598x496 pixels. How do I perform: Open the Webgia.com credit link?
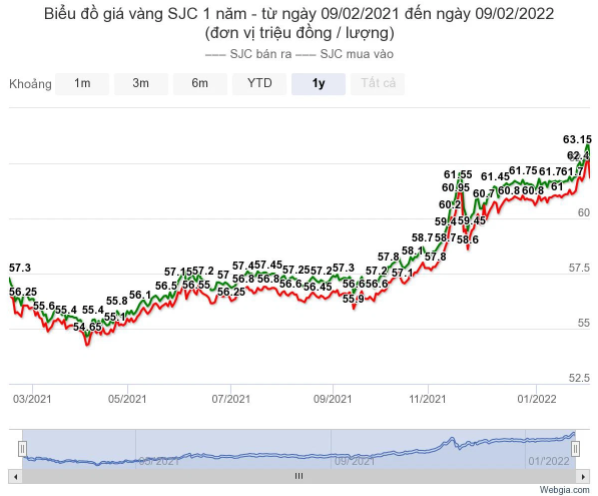(x=564, y=490)
